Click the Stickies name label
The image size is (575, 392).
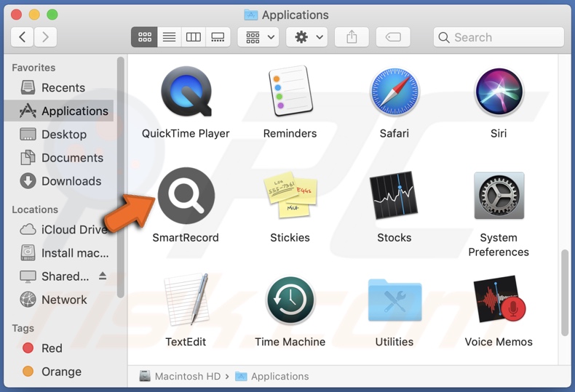pyautogui.click(x=290, y=238)
